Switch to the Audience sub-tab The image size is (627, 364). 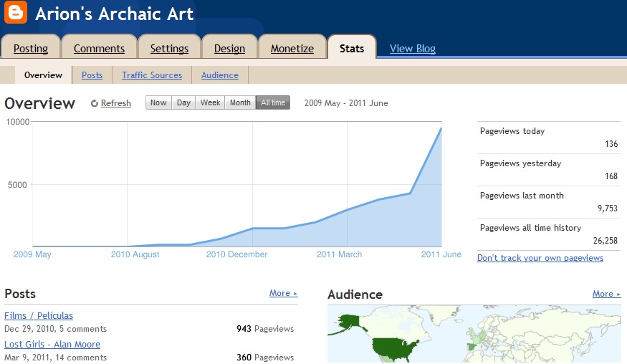click(x=220, y=75)
